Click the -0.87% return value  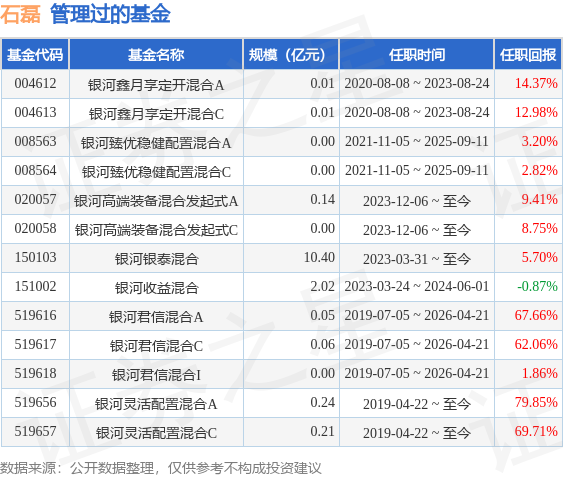537,287
